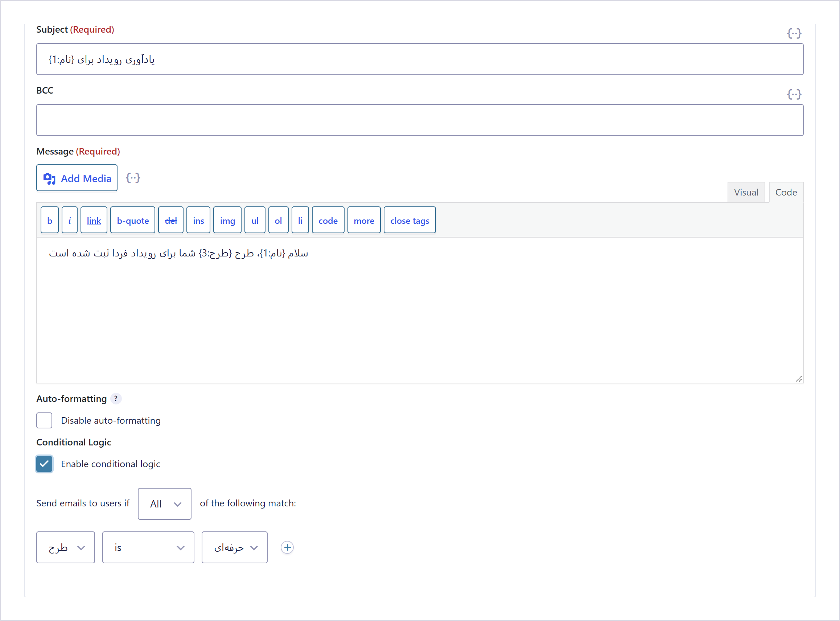
Task: Open Auto-formatting help question mark
Action: [x=116, y=398]
